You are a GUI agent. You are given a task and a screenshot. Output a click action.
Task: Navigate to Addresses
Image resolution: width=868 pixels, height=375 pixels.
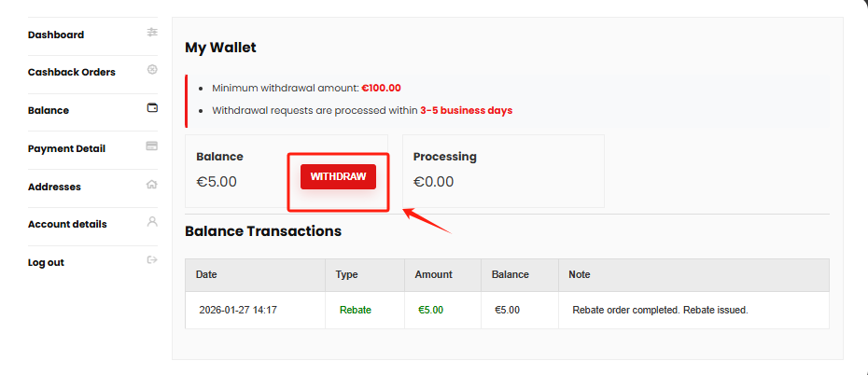[x=54, y=187]
